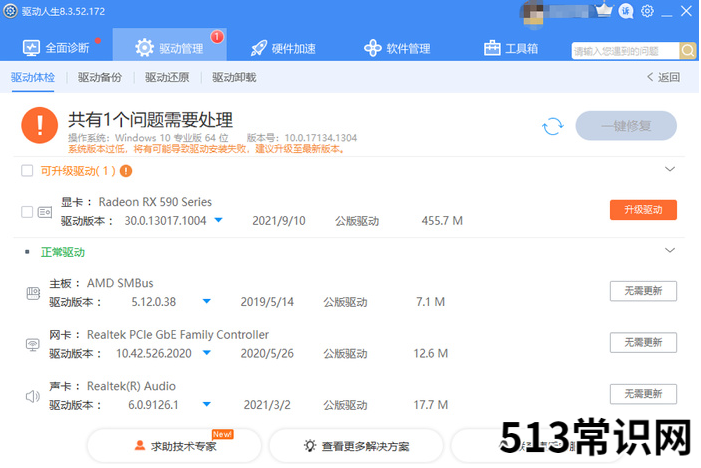Viewport: 701px width, 468px height.
Task: Click the lightbulb icon in 查看更多解决方案
Action: [x=310, y=445]
